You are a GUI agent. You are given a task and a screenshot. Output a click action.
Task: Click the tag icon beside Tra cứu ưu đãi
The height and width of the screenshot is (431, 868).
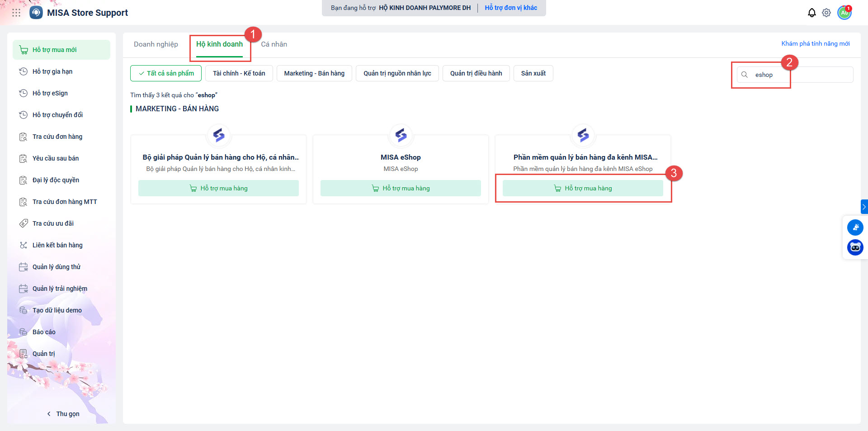click(24, 223)
